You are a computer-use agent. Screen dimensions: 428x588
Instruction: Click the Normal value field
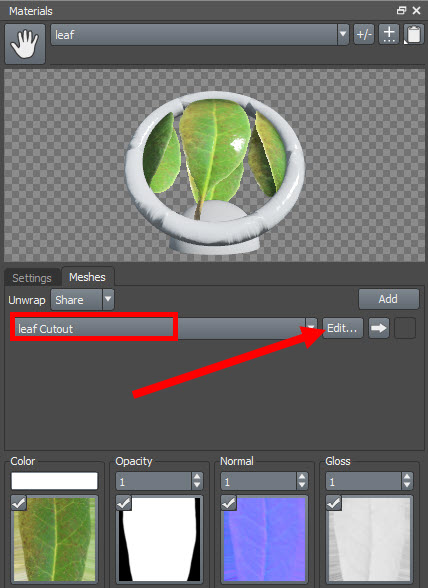(259, 482)
